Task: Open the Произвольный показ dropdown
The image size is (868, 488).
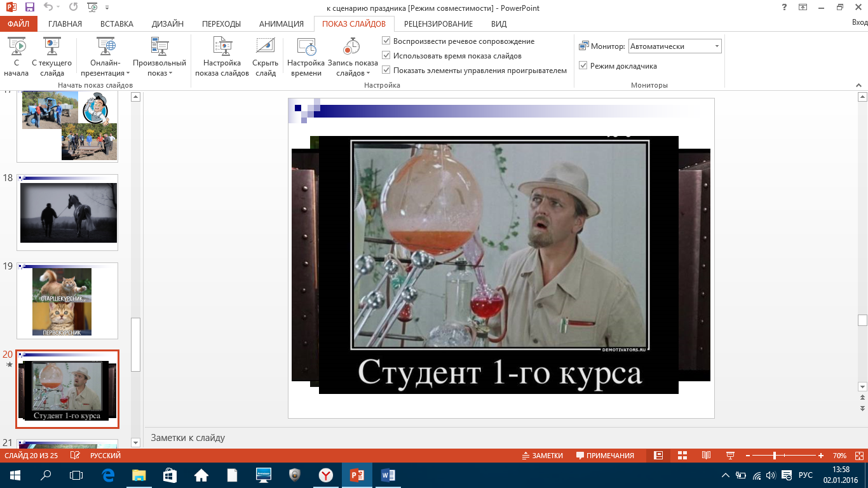Action: pyautogui.click(x=159, y=57)
